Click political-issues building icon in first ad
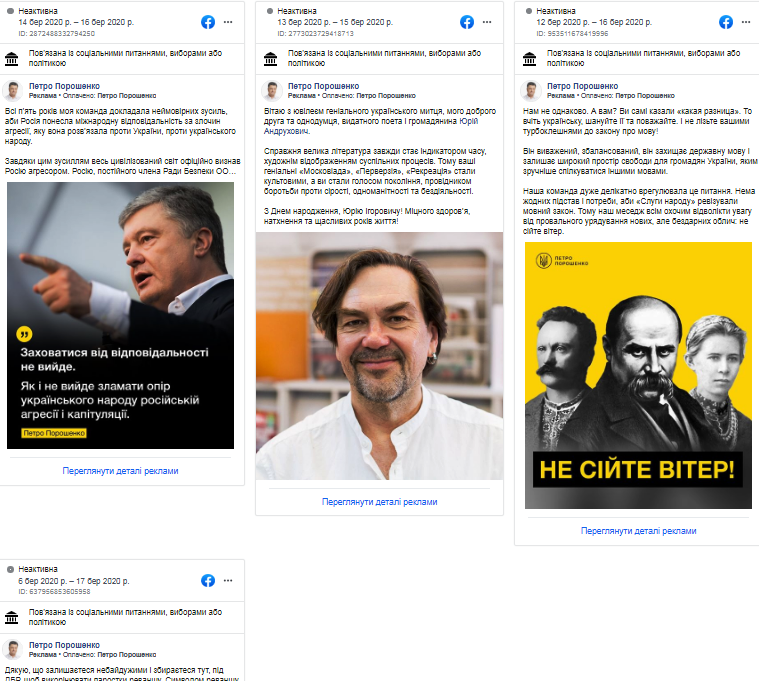This screenshot has height=681, width=759. tap(12, 59)
